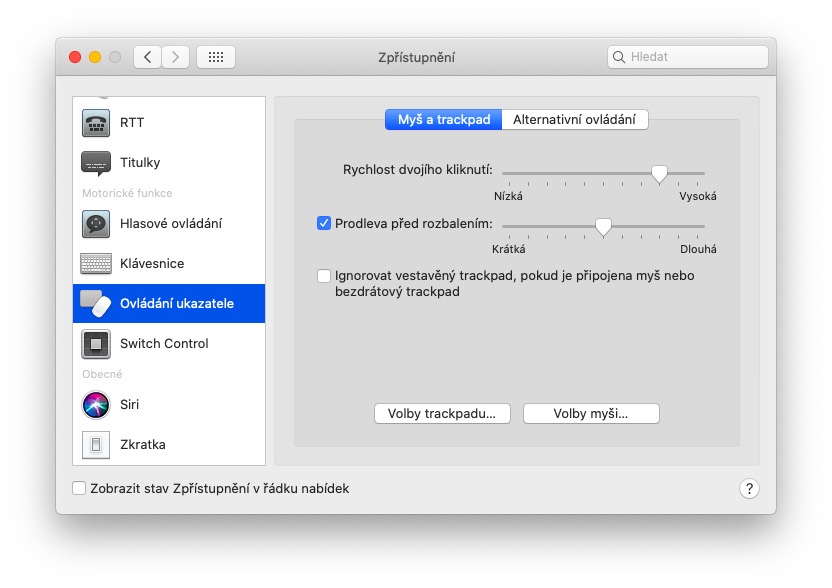This screenshot has height=588, width=832.
Task: Select the Switch Control icon
Action: [x=96, y=344]
